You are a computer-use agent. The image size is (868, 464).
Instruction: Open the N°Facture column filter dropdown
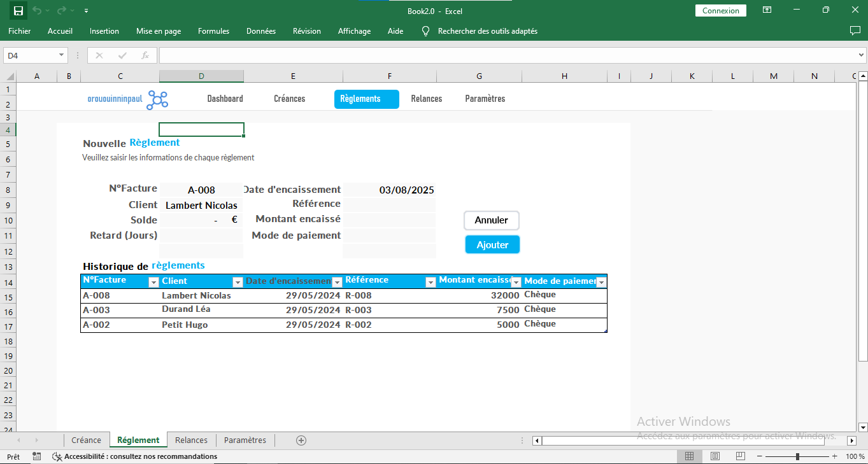[153, 282]
